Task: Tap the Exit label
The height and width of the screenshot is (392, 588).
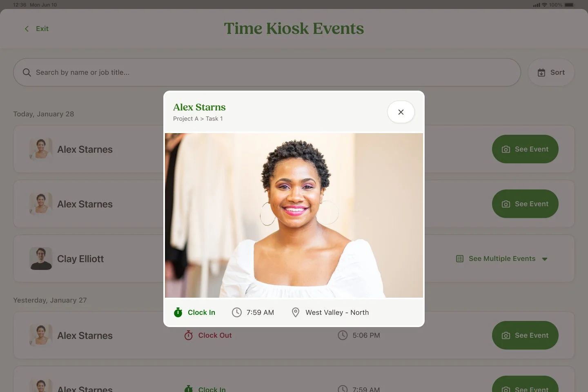Action: coord(42,29)
